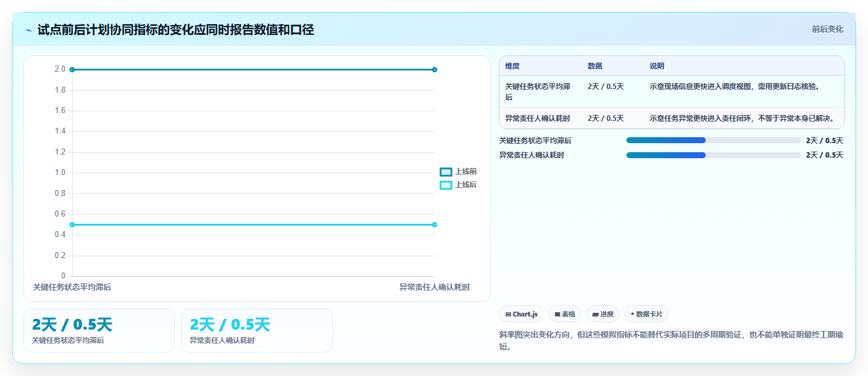Click the description starting 示意任务异常更快
The width and height of the screenshot is (868, 376).
[743, 118]
